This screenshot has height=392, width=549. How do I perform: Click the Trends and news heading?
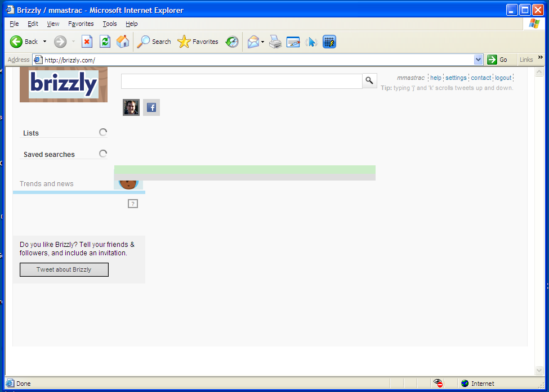[47, 183]
